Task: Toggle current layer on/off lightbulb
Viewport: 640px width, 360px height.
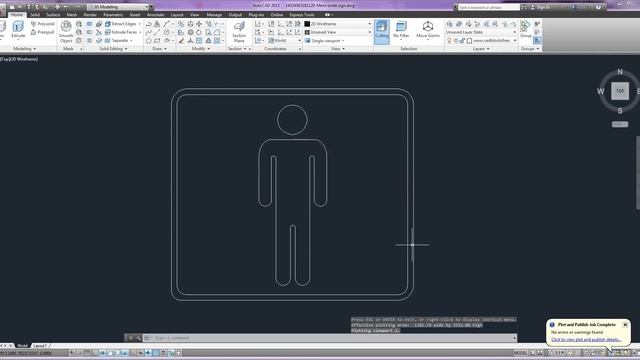Action: pyautogui.click(x=449, y=40)
